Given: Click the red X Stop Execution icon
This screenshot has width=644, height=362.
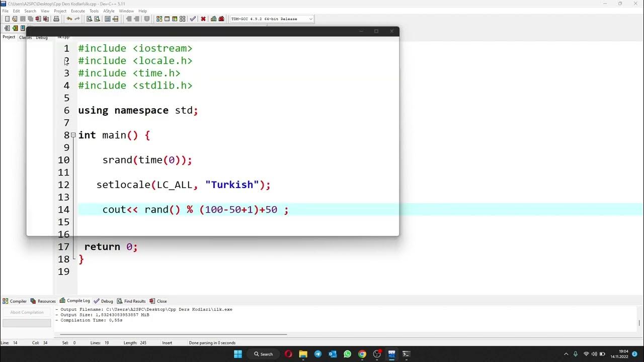Looking at the screenshot, I should tap(203, 19).
